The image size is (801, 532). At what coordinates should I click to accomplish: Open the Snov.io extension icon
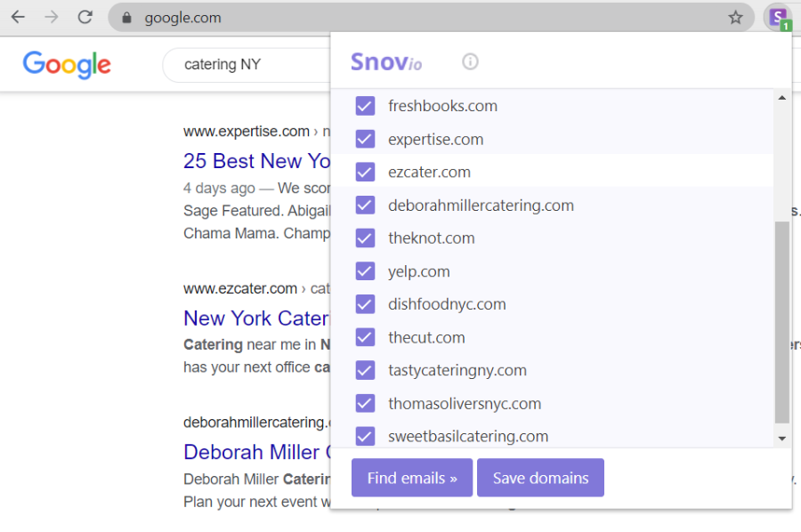[x=778, y=18]
